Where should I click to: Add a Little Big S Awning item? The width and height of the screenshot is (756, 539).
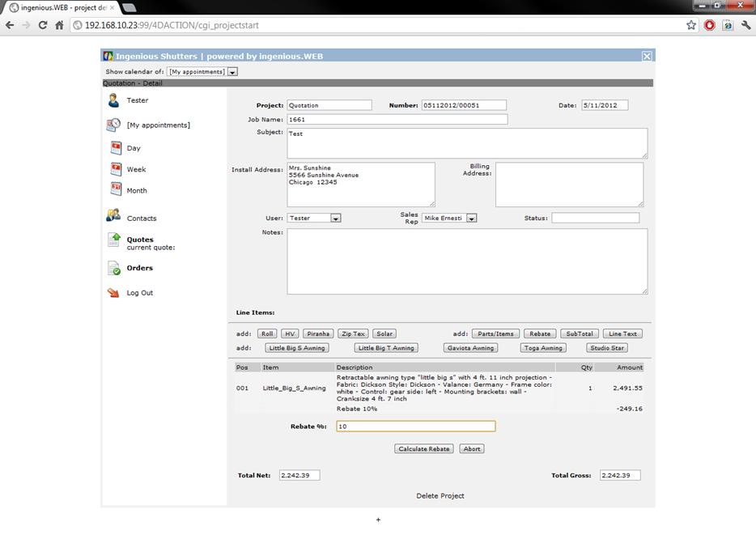pyautogui.click(x=297, y=348)
